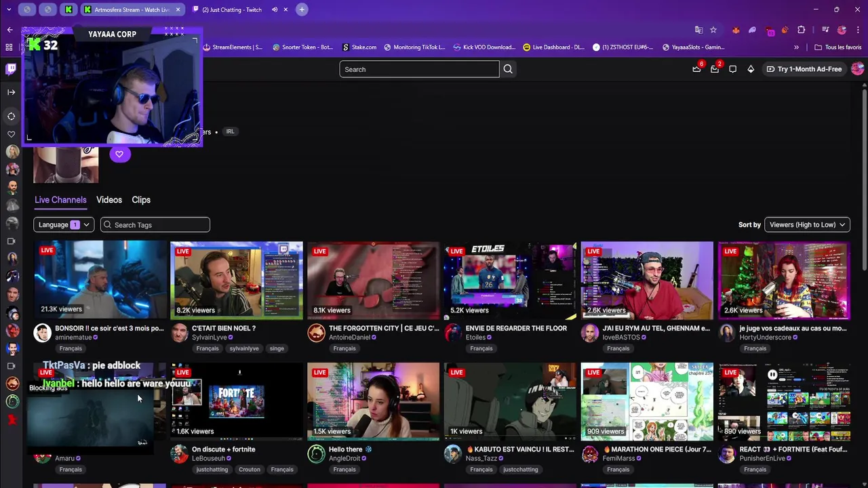Open the YayaaaSlots bookmark
The height and width of the screenshot is (488, 868).
coord(694,47)
